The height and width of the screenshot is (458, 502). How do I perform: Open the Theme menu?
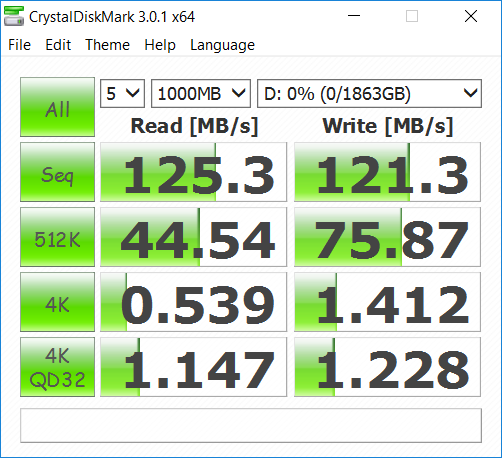coord(107,45)
